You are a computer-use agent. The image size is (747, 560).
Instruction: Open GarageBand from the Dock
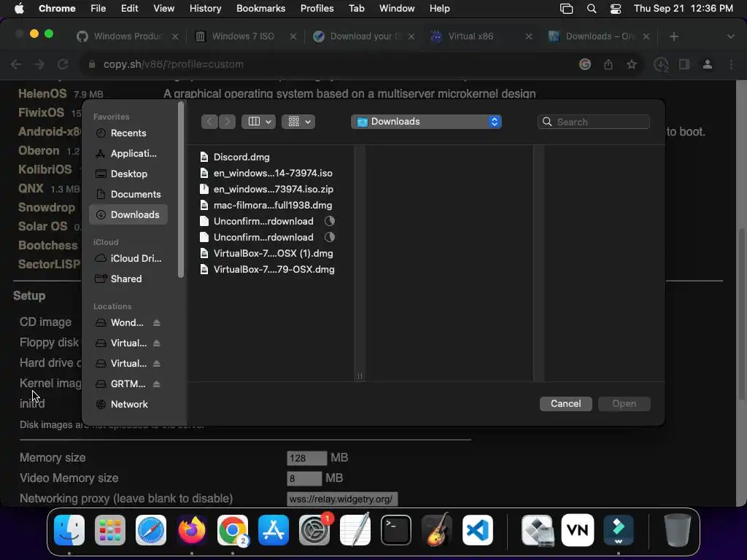pos(437,530)
